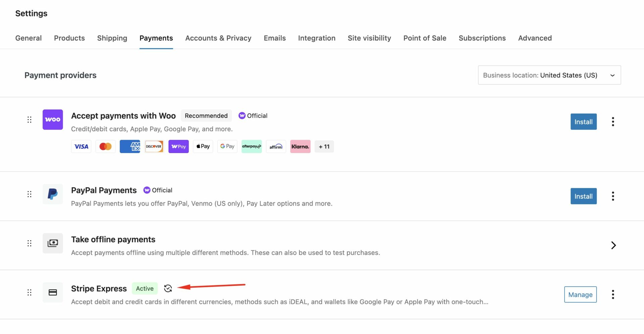The width and height of the screenshot is (644, 334).
Task: Click the Klarna payment method badge
Action: pos(300,147)
